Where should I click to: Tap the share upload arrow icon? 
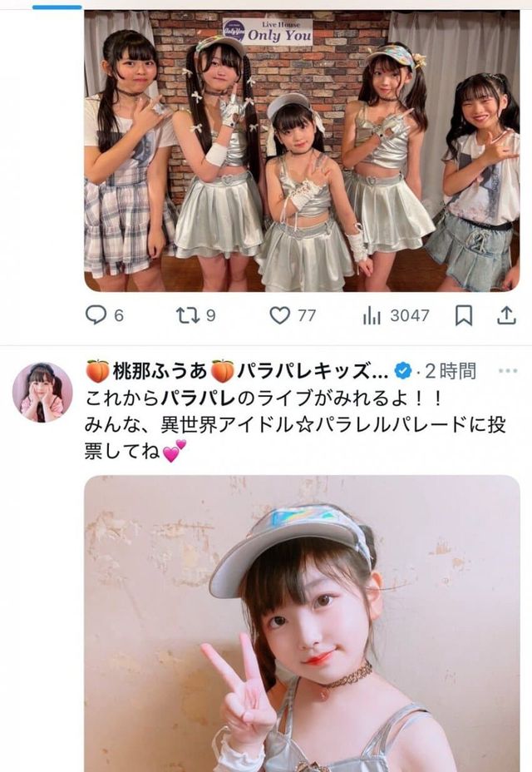pos(506,315)
